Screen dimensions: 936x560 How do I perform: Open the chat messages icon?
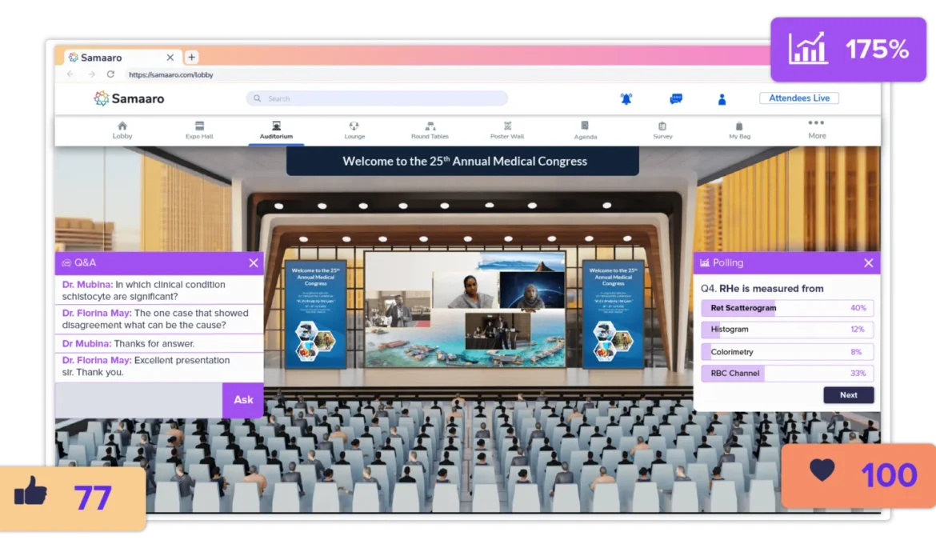(x=675, y=98)
